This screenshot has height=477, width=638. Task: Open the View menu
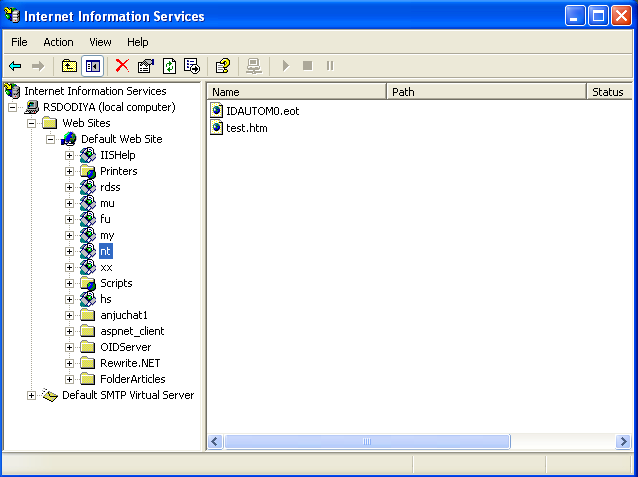tap(100, 42)
